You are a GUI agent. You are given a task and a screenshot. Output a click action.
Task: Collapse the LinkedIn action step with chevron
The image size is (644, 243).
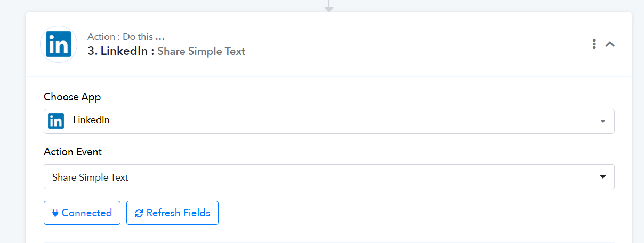[610, 44]
